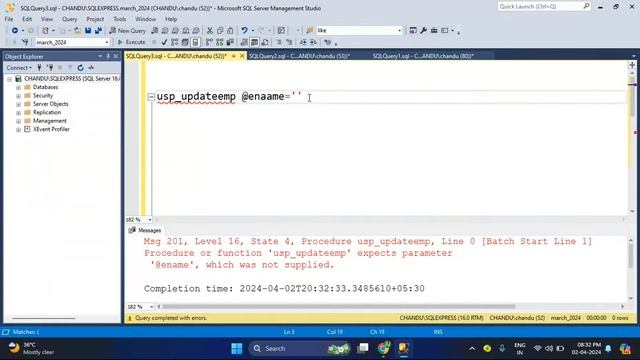
Task: Expand the Replication node
Action: 18,113
